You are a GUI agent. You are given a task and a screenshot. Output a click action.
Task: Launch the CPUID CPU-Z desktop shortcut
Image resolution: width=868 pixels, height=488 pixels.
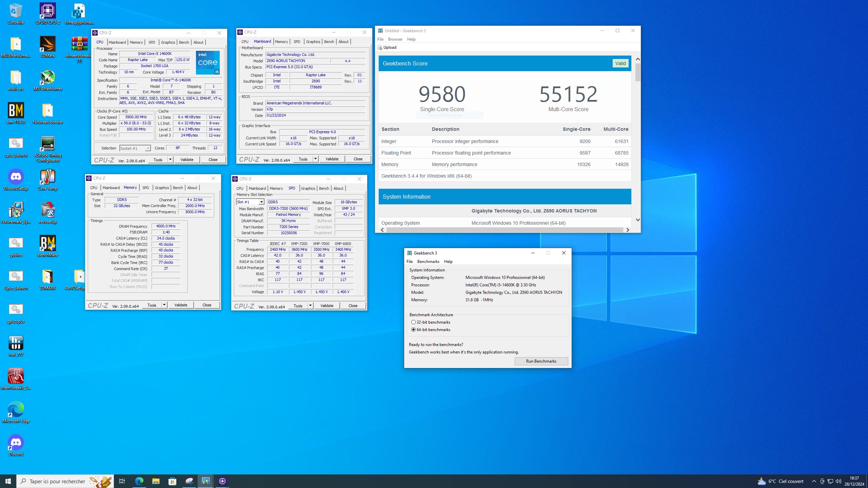coord(47,14)
